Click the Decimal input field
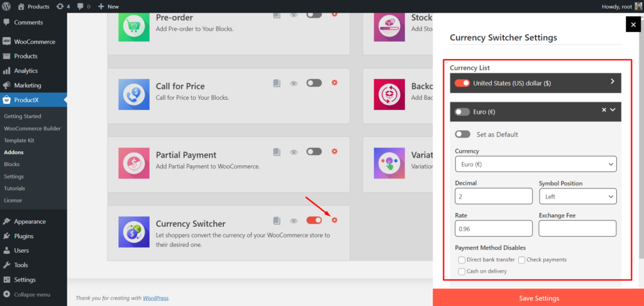 click(494, 196)
